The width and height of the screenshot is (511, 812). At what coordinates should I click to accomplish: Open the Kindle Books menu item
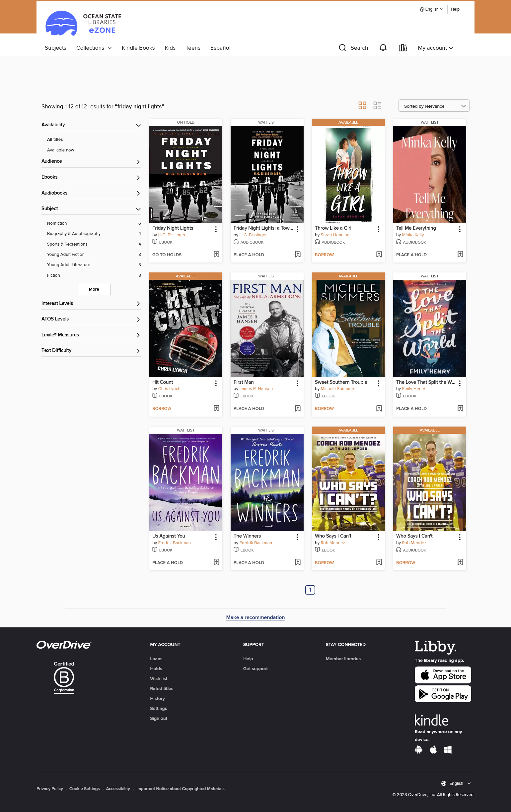(138, 48)
